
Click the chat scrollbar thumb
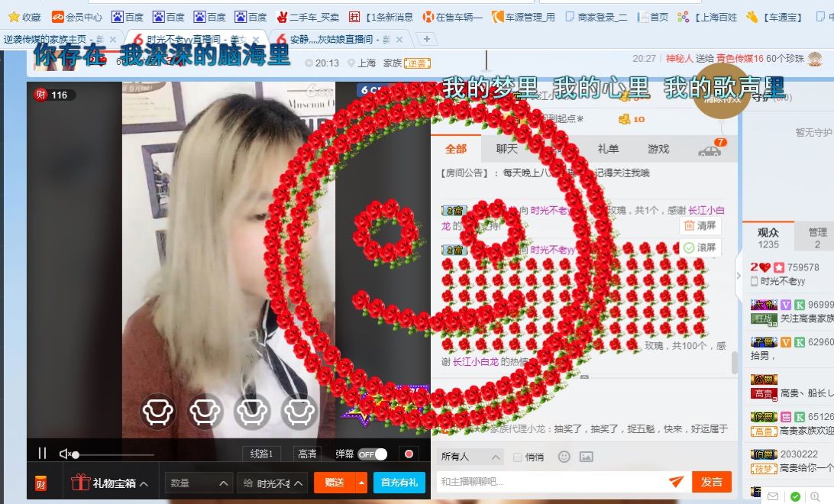tap(735, 363)
